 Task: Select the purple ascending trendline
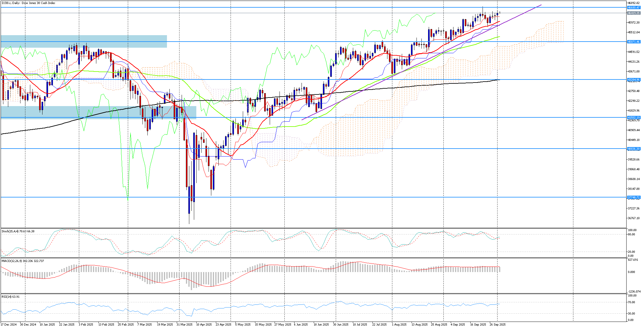pyautogui.click(x=421, y=62)
